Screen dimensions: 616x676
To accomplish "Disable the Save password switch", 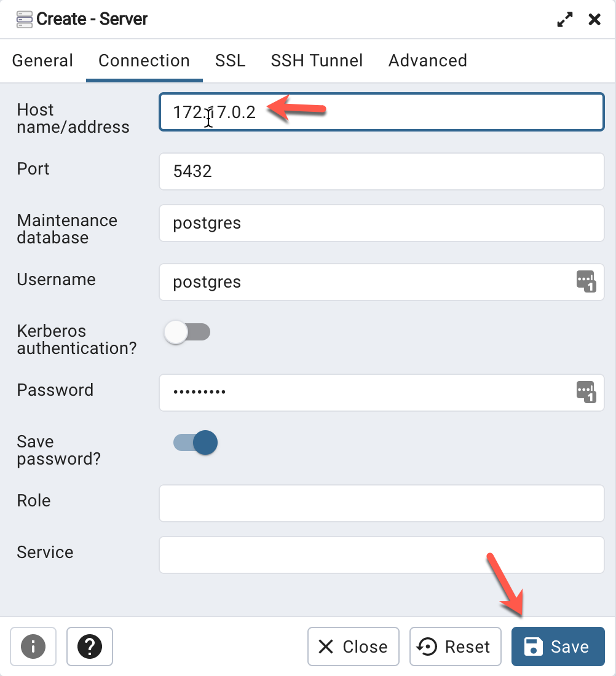I will (x=196, y=442).
